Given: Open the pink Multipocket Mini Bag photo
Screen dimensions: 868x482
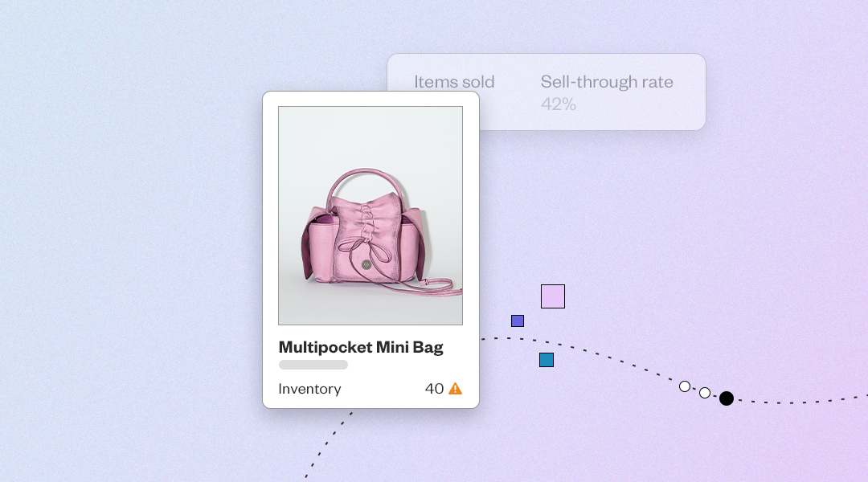Looking at the screenshot, I should pos(371,215).
